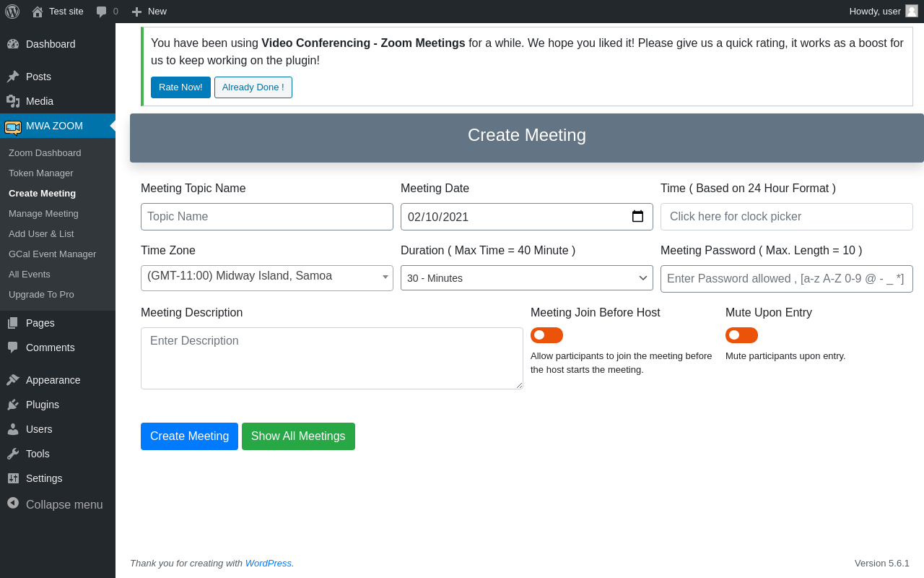Click the Plugins plug icon
This screenshot has width=924, height=578.
(13, 405)
